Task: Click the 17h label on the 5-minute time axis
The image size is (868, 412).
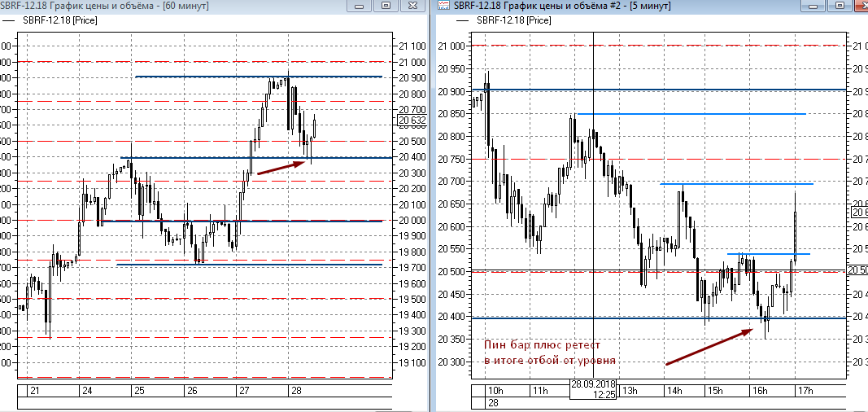Action: (x=805, y=390)
